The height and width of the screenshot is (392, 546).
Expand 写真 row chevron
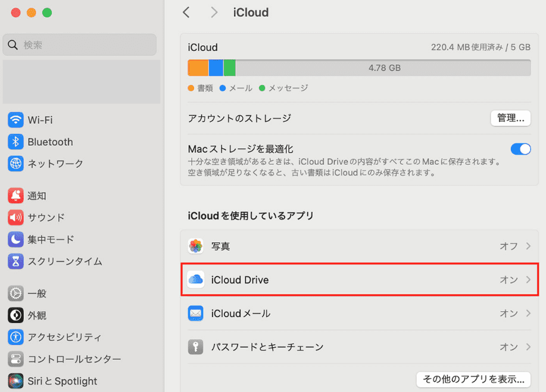[528, 246]
